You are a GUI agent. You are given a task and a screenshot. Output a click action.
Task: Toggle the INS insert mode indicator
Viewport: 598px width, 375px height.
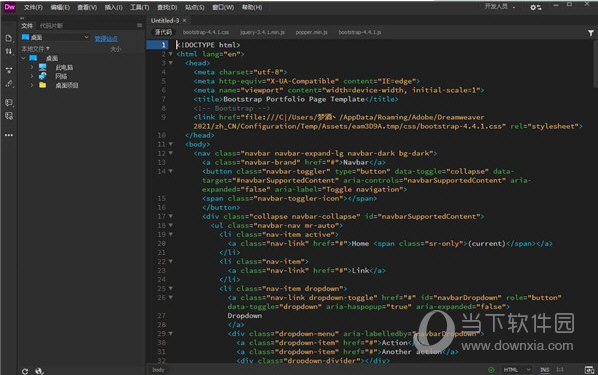tap(545, 370)
